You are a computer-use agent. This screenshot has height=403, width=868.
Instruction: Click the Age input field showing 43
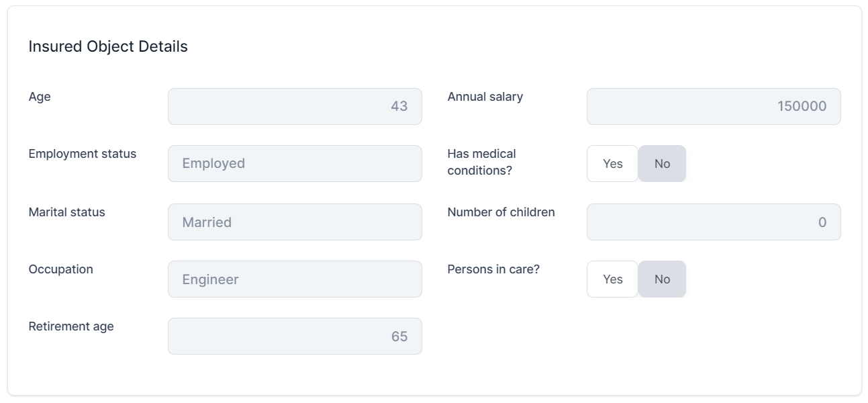295,106
